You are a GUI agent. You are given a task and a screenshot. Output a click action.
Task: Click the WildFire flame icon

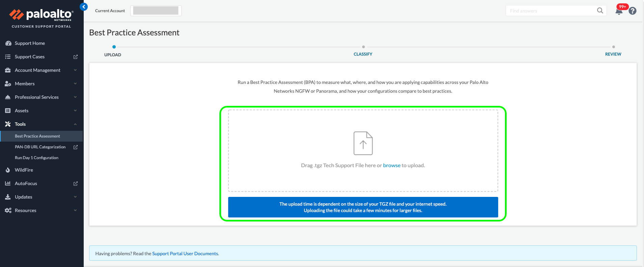click(8, 170)
